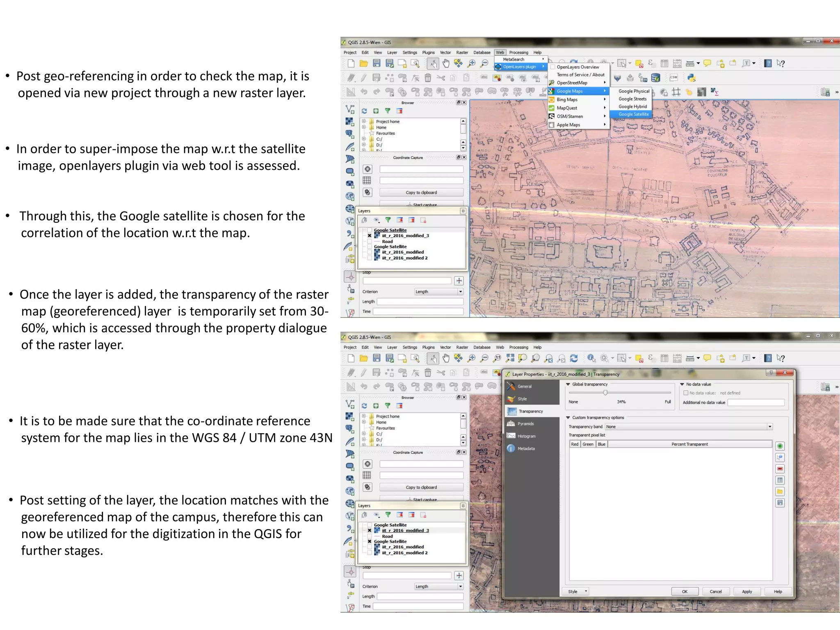Expand Project home tree node in upper Browser
The width and height of the screenshot is (840, 630).
(364, 121)
